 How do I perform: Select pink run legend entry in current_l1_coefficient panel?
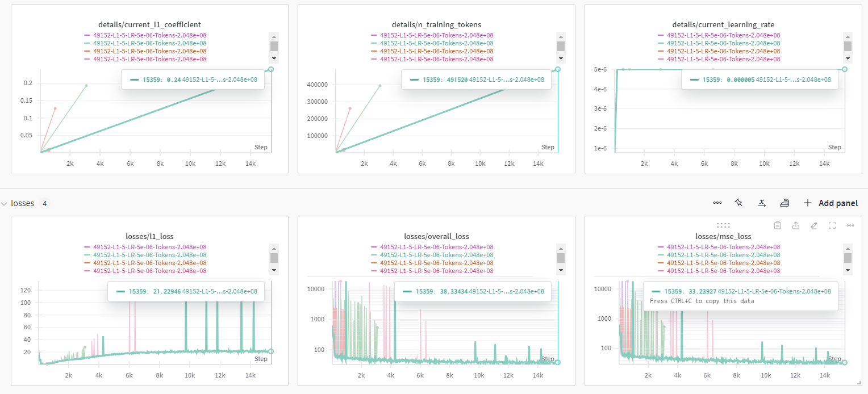point(145,59)
